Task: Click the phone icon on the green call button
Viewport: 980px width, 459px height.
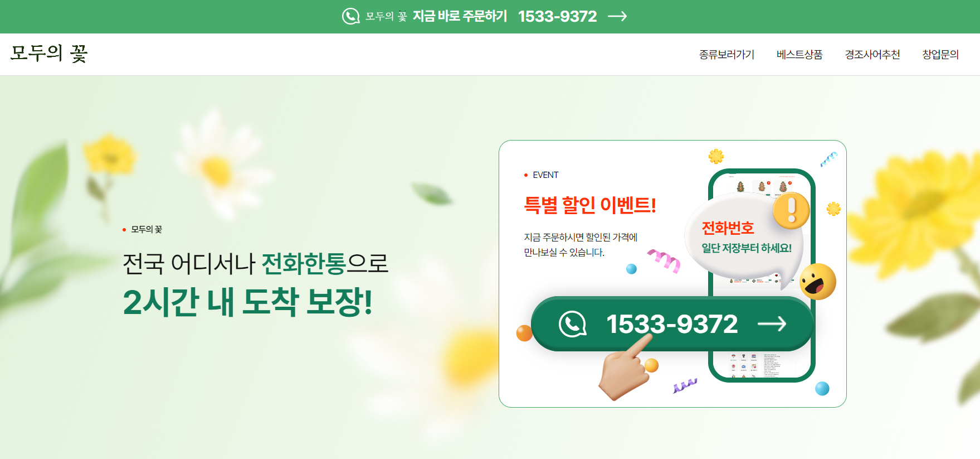Action: click(572, 323)
